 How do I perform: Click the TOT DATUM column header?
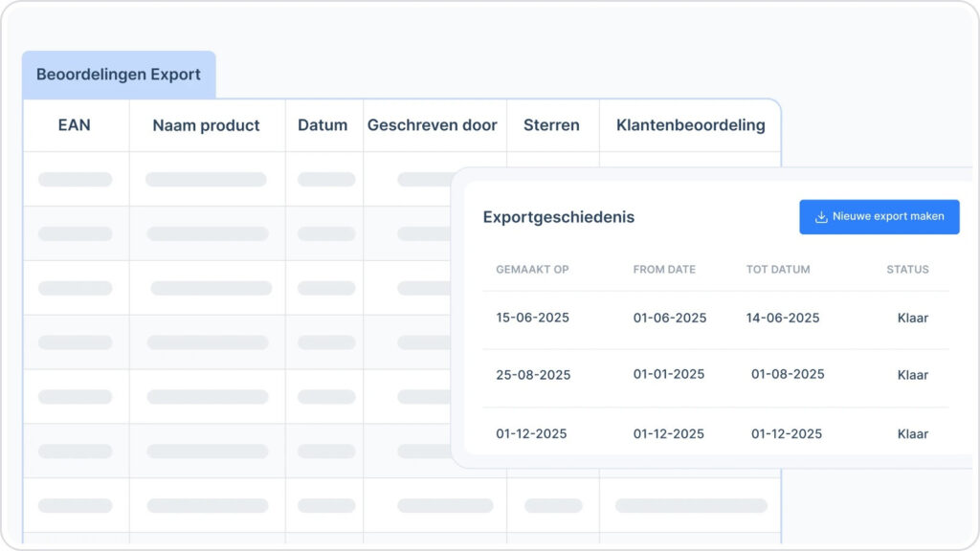[x=778, y=270]
